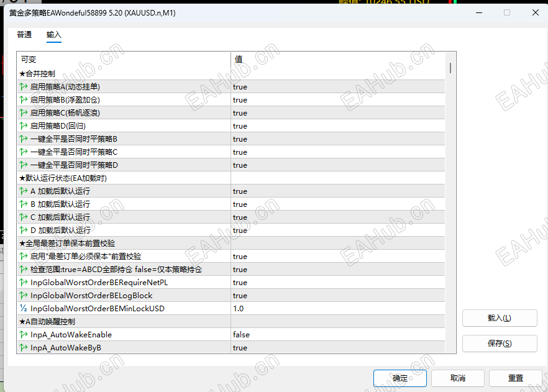This screenshot has height=392, width=548.
Task: Click the icon beside InpGlobalWorstOrderBERequireNetPL
Action: 24,282
